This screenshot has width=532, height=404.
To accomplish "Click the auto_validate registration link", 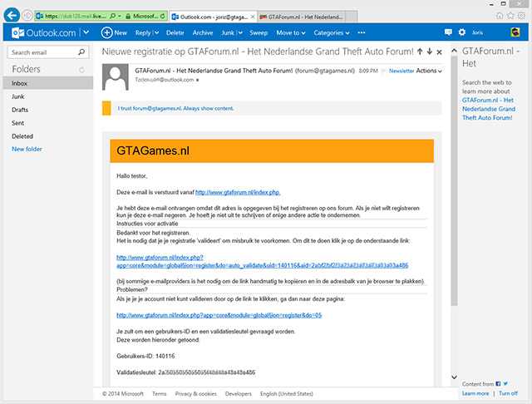I will 263,262.
